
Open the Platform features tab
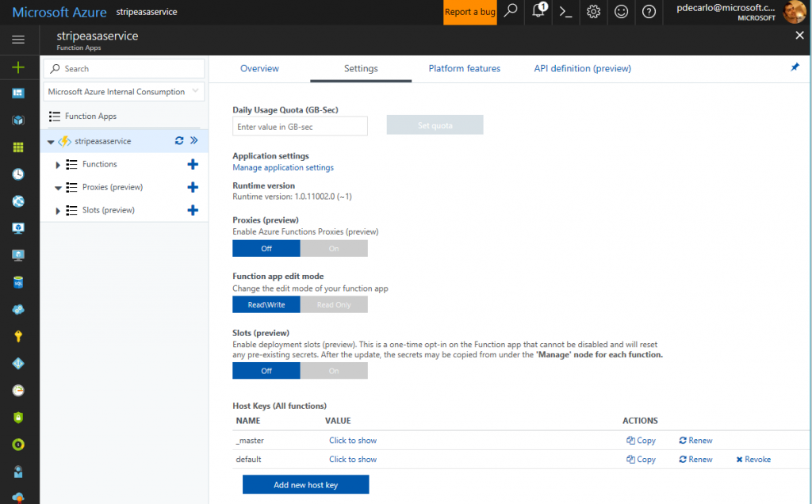pyautogui.click(x=465, y=68)
